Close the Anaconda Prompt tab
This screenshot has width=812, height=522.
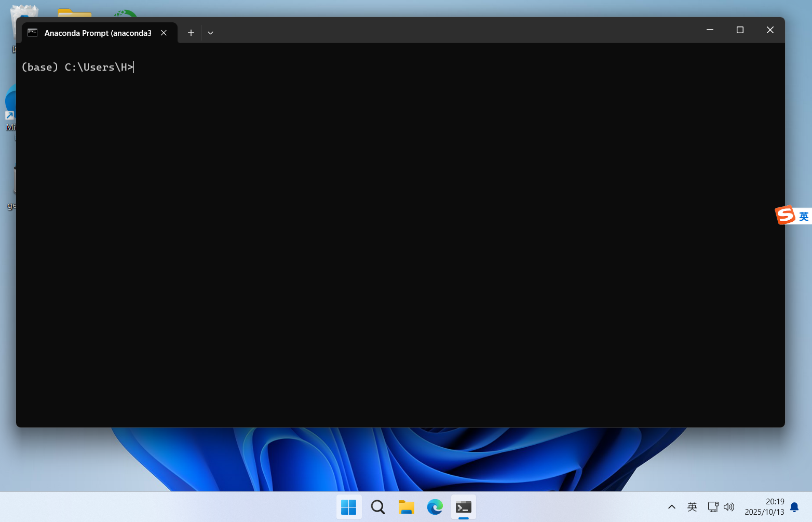(x=164, y=33)
